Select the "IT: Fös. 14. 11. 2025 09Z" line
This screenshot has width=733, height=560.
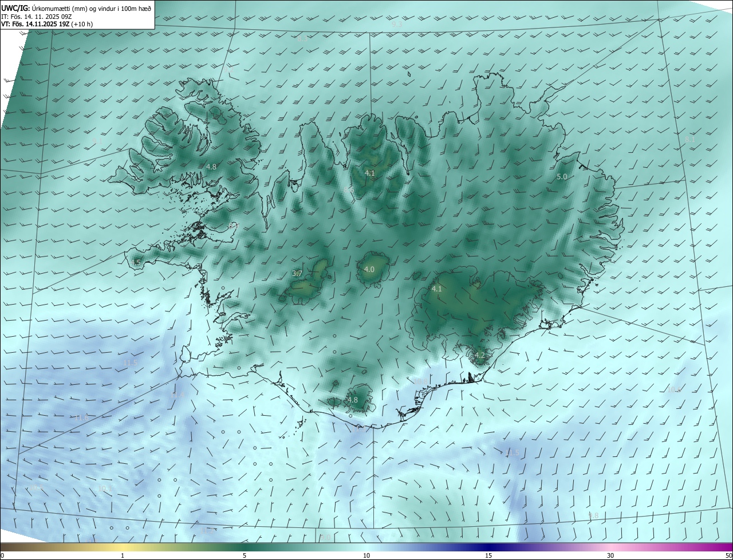coord(37,17)
